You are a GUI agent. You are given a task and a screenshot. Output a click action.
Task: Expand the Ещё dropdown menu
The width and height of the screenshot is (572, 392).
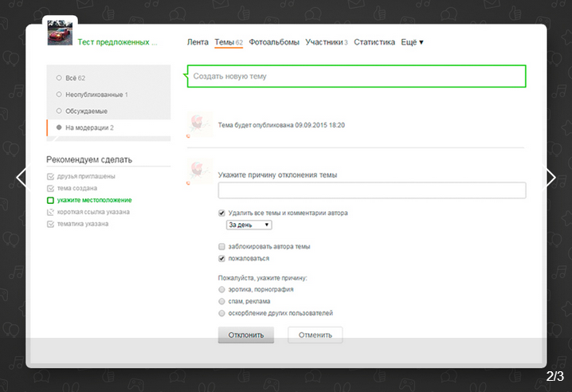pos(412,42)
